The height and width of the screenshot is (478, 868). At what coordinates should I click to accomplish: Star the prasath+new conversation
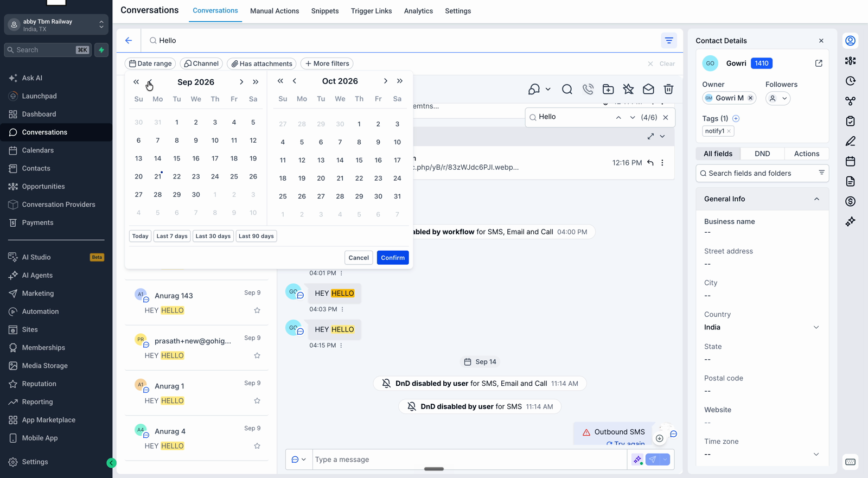[x=257, y=355]
